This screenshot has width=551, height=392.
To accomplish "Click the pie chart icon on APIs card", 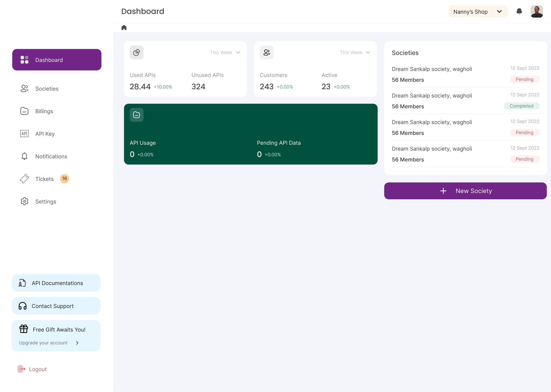I will click(x=136, y=52).
